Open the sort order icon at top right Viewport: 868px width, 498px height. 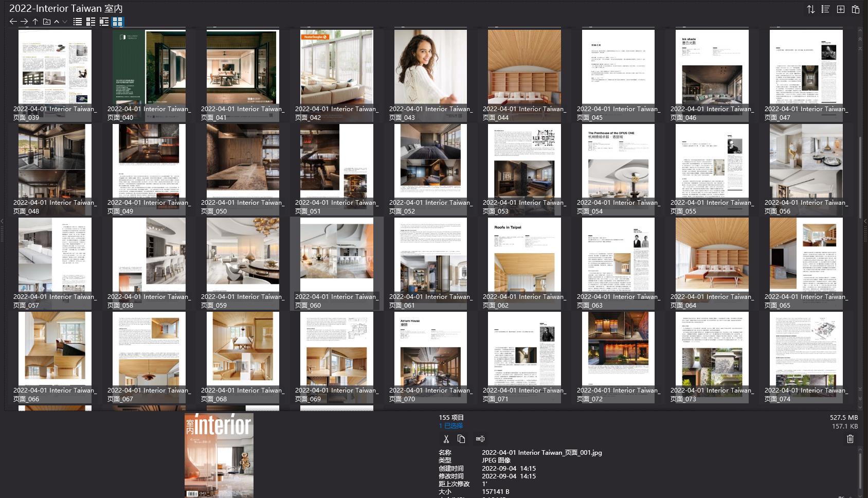[810, 9]
